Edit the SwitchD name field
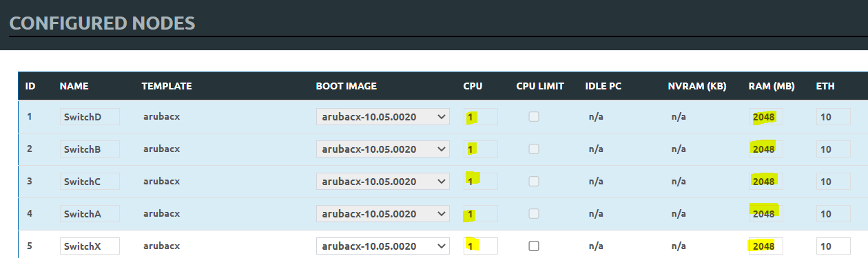 90,117
